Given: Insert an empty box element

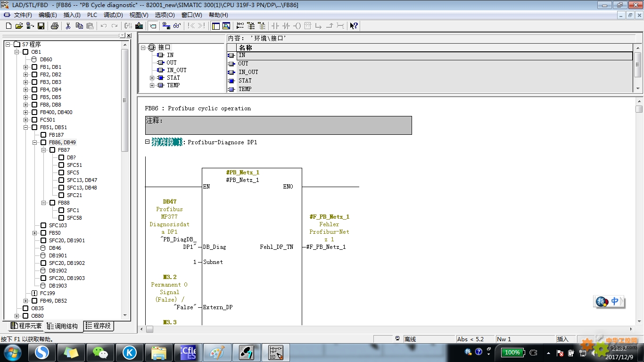Looking at the screenshot, I should (x=308, y=26).
